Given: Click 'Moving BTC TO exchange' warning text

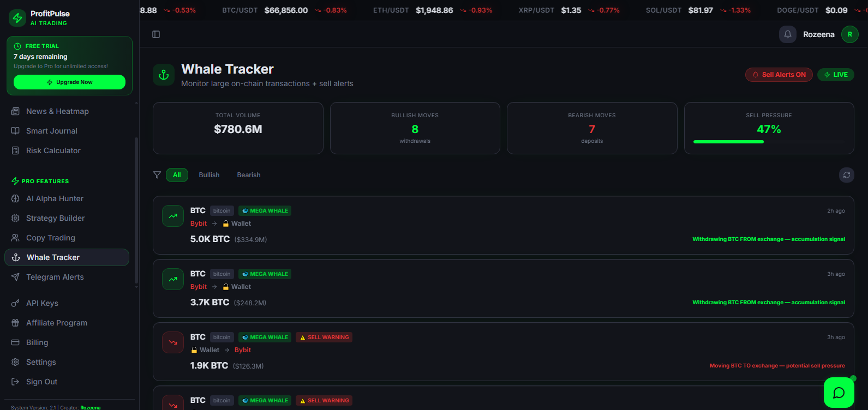Looking at the screenshot, I should click(777, 366).
